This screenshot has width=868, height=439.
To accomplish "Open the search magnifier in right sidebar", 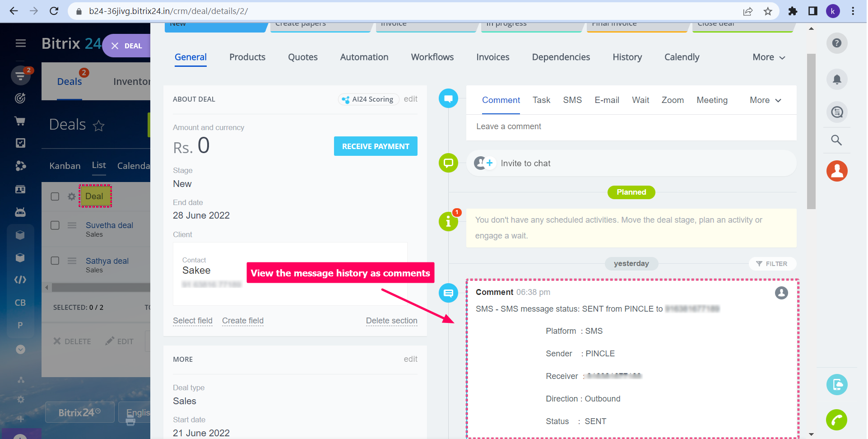I will [x=836, y=140].
